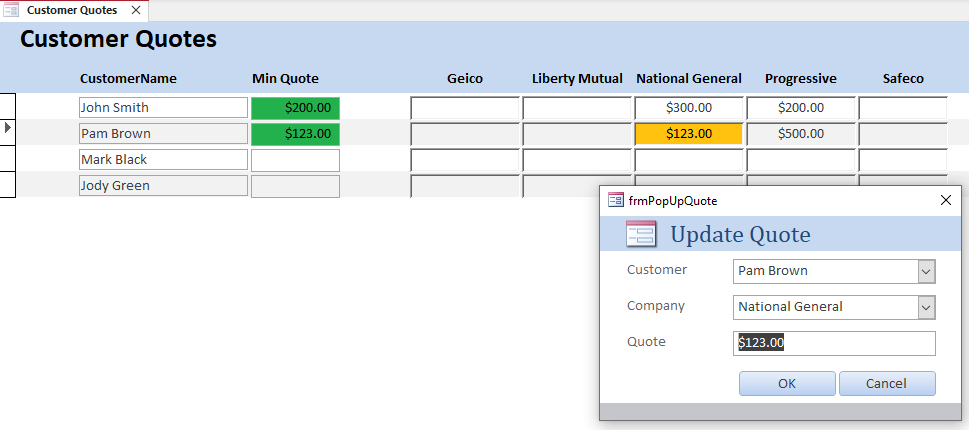Viewport: 969px width, 430px height.
Task: Click into the Quote amount field
Action: click(834, 343)
